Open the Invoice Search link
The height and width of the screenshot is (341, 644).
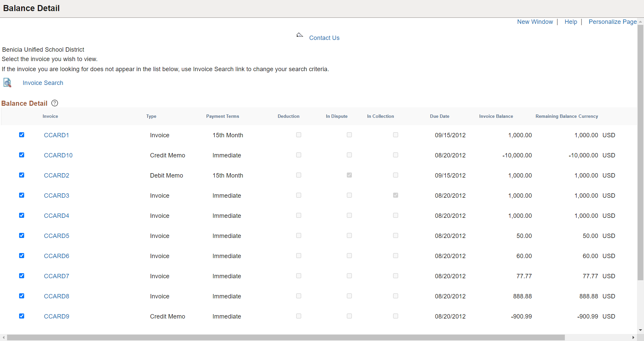tap(43, 83)
